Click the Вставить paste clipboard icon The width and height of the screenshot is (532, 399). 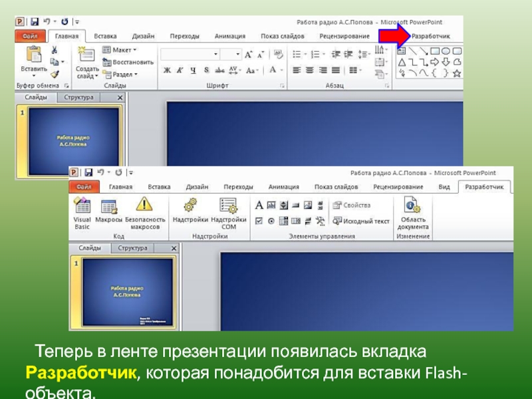34,55
